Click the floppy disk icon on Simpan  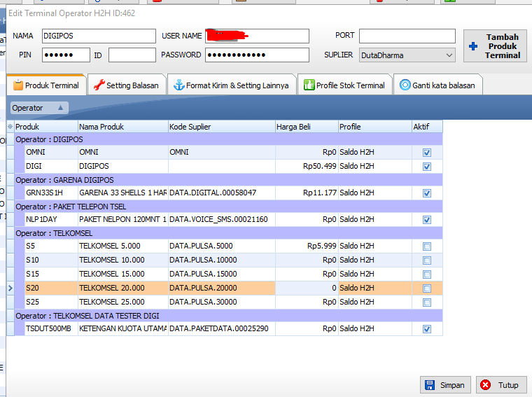click(x=429, y=385)
